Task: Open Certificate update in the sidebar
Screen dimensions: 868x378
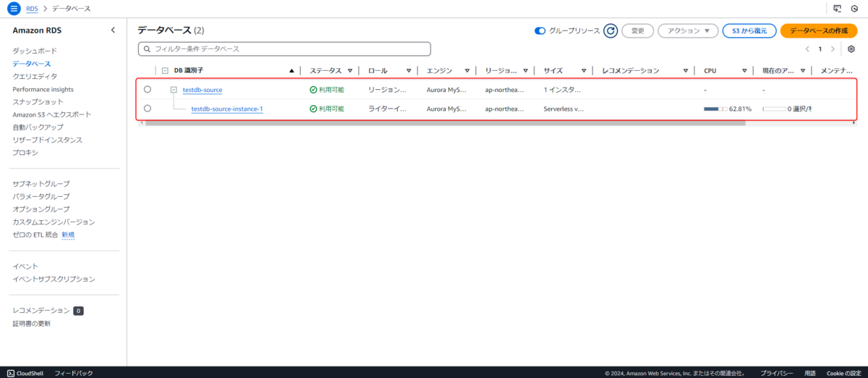Action: pos(32,324)
